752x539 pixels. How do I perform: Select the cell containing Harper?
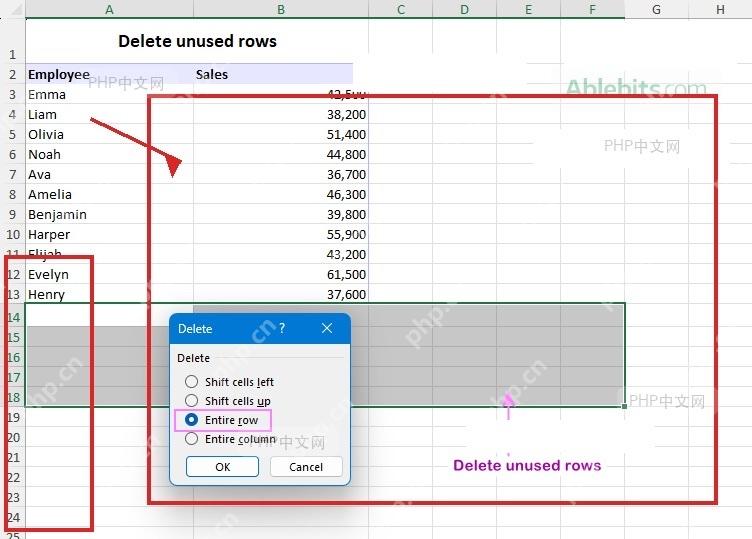click(109, 234)
